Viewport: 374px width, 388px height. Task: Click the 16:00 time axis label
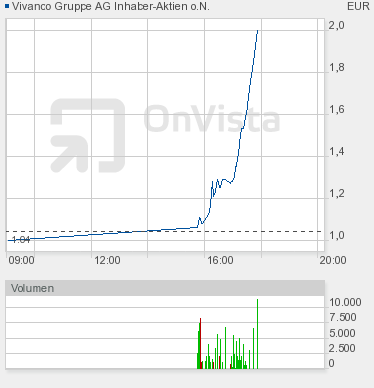point(220,260)
